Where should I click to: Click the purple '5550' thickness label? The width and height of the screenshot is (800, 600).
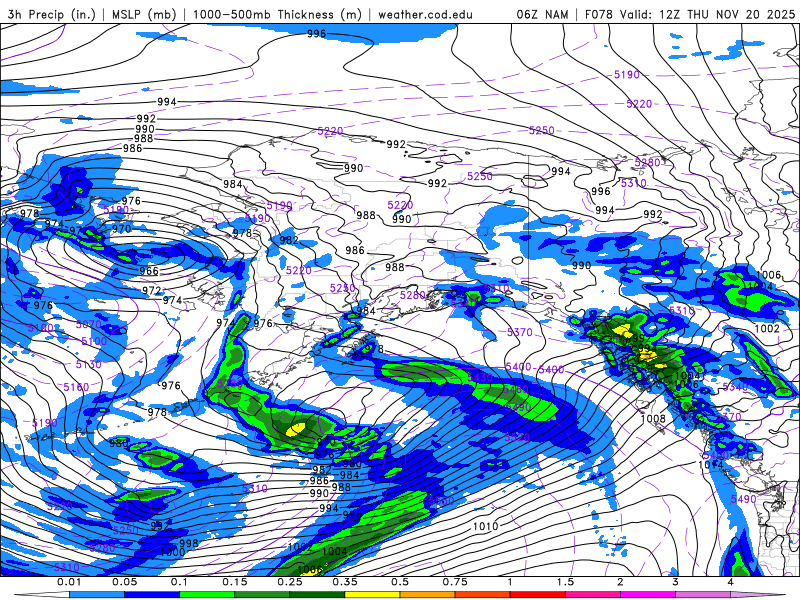[441, 501]
